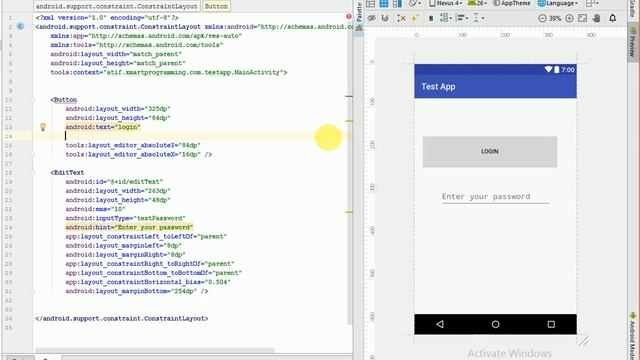
Task: Click the back navigation triangle in preview
Action: (440, 324)
